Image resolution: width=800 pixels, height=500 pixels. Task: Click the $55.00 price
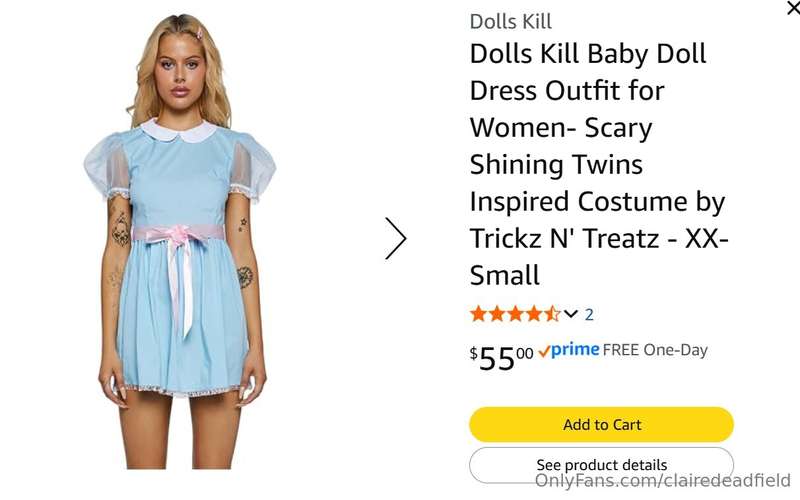pos(501,357)
